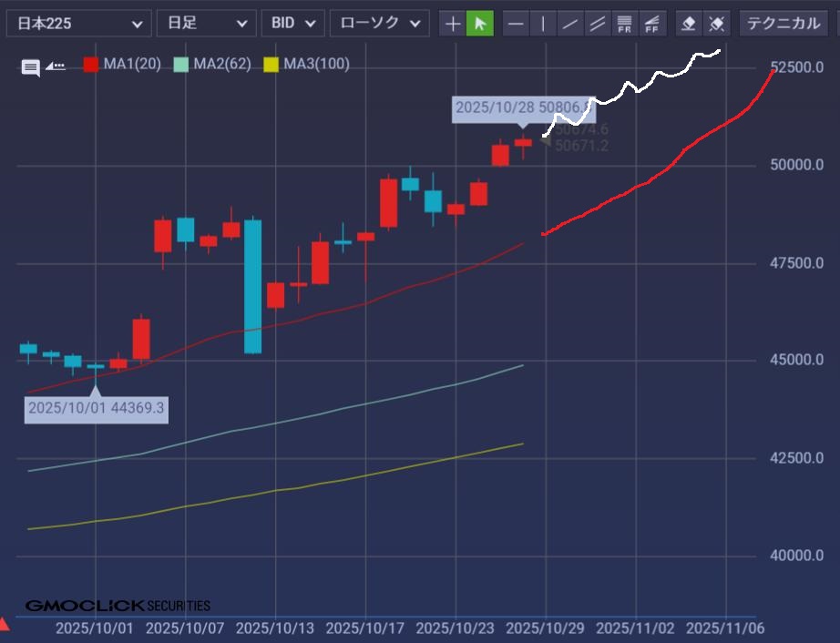Choose the horizontal line drawing tool
Viewport: 840px width, 643px height.
click(517, 24)
